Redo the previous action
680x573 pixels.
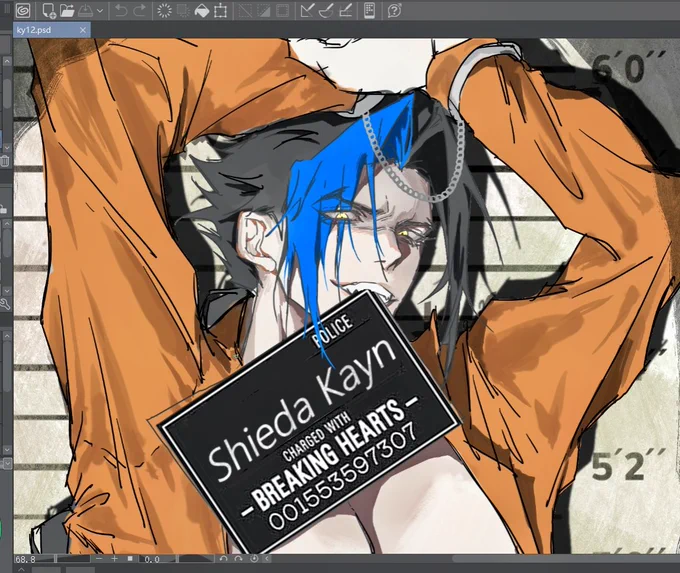(139, 10)
